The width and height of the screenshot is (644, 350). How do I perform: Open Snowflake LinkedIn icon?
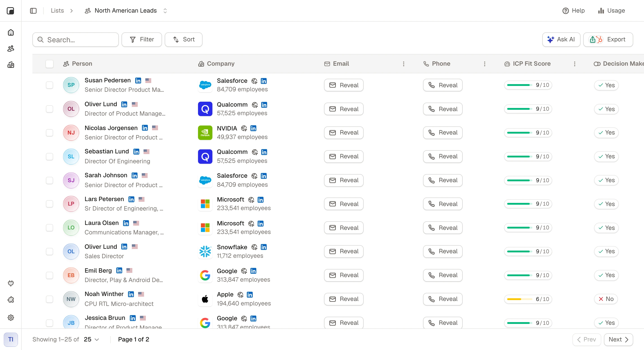[x=263, y=247]
